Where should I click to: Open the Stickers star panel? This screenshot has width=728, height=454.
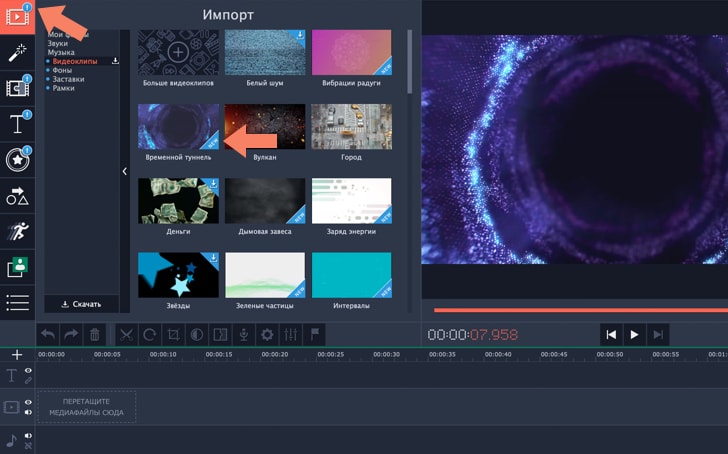pyautogui.click(x=17, y=160)
